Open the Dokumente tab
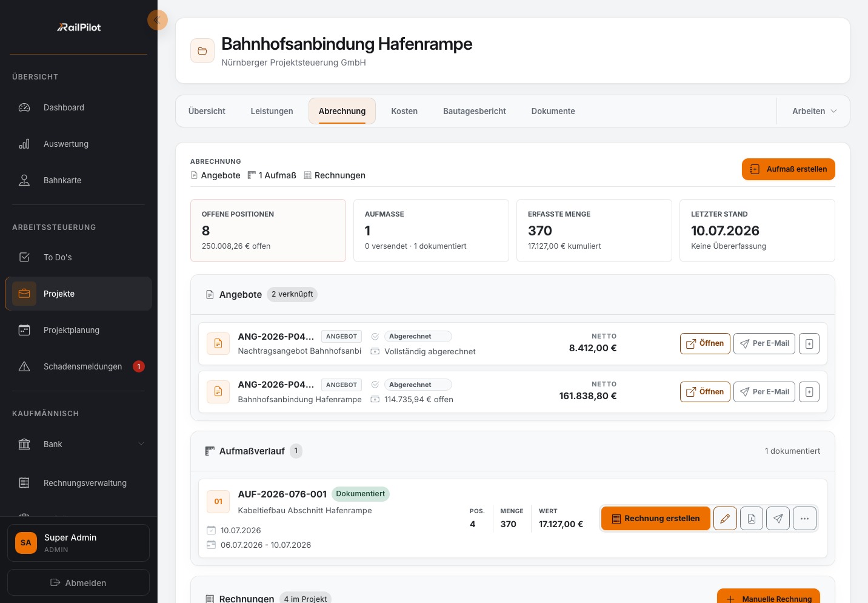 pos(553,111)
